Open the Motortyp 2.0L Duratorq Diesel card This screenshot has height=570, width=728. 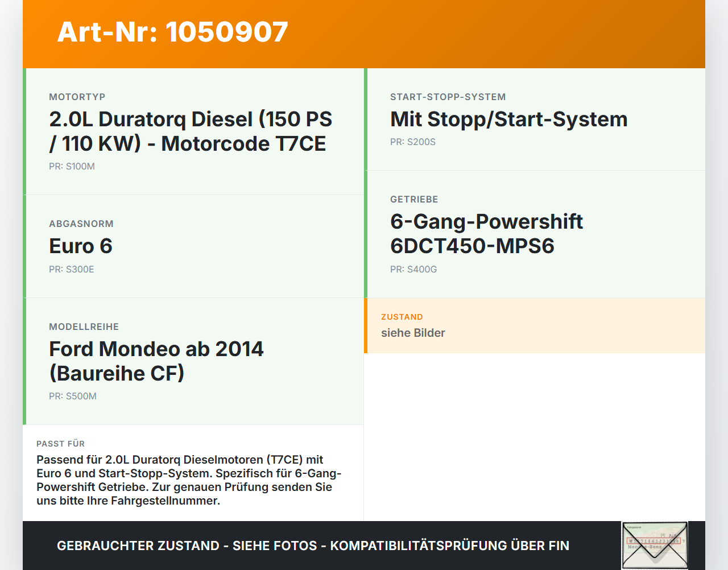pyautogui.click(x=193, y=131)
